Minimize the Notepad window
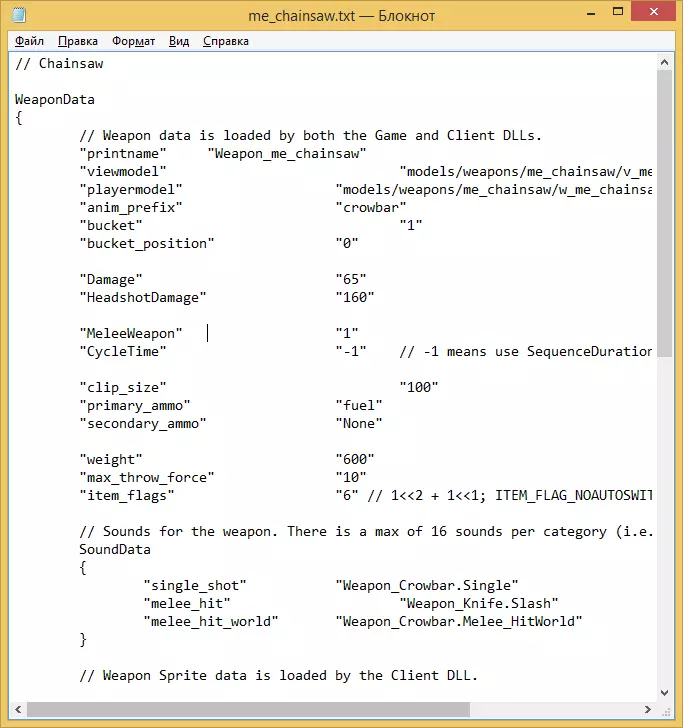The height and width of the screenshot is (728, 683). pos(591,13)
